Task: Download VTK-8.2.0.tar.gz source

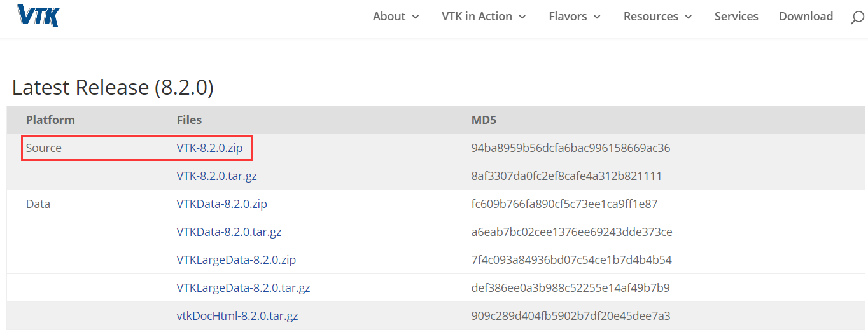Action: [217, 176]
